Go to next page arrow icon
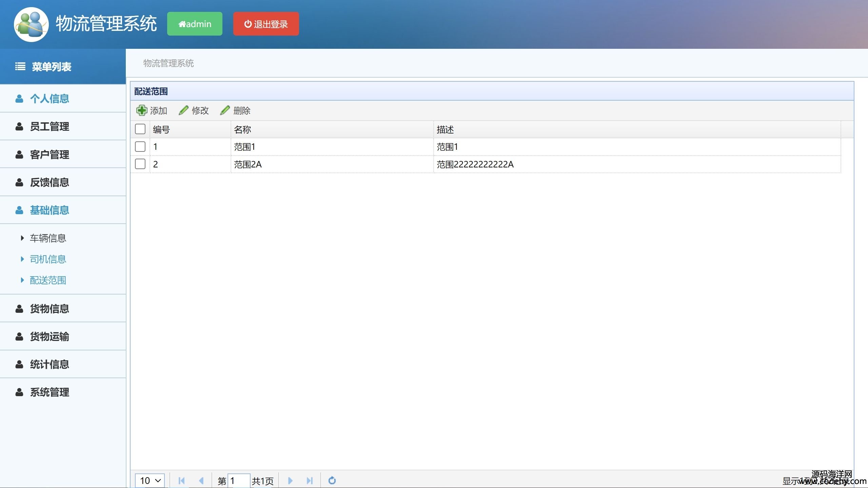 pos(290,481)
